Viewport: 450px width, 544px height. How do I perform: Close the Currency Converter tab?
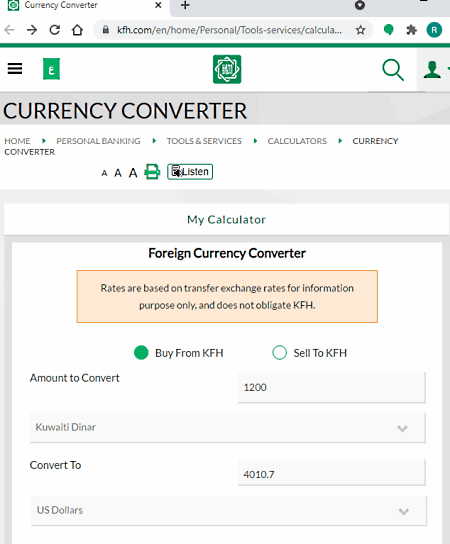tap(158, 5)
